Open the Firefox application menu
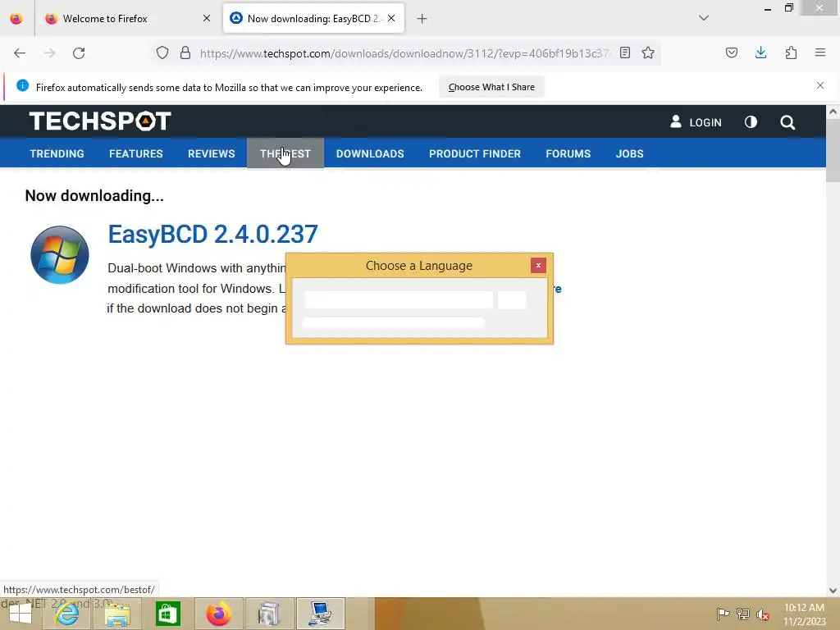The width and height of the screenshot is (840, 630). coord(820,53)
